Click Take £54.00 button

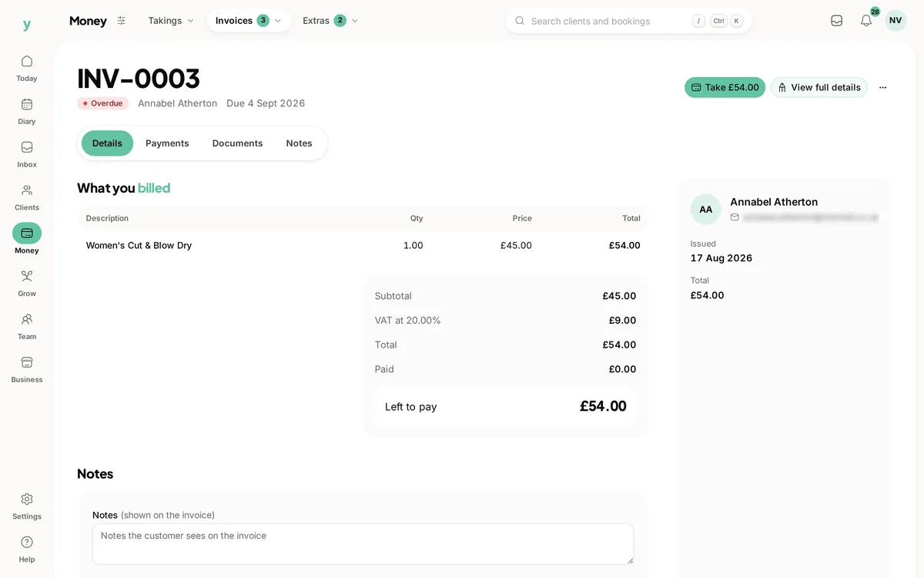pos(725,87)
